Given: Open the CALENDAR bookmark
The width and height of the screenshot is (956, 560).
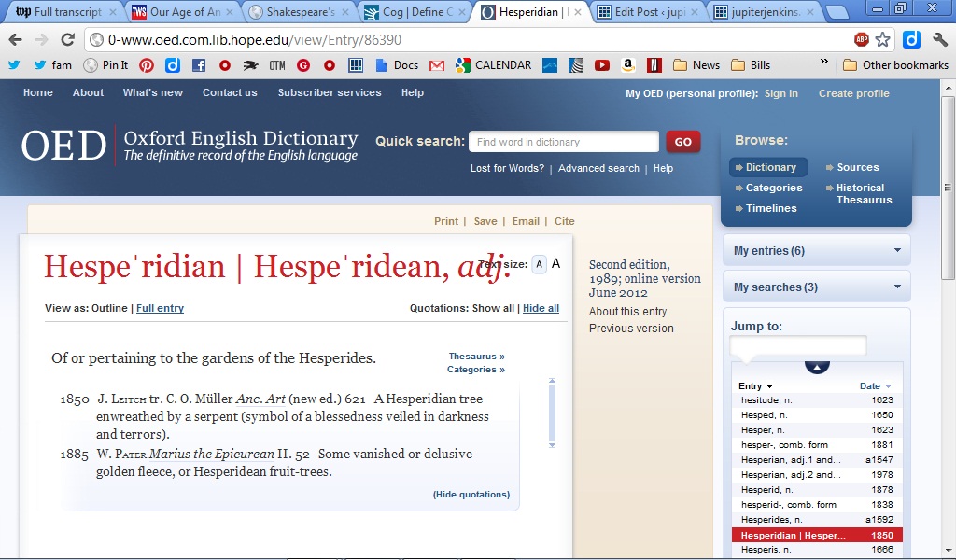Looking at the screenshot, I should (x=494, y=65).
